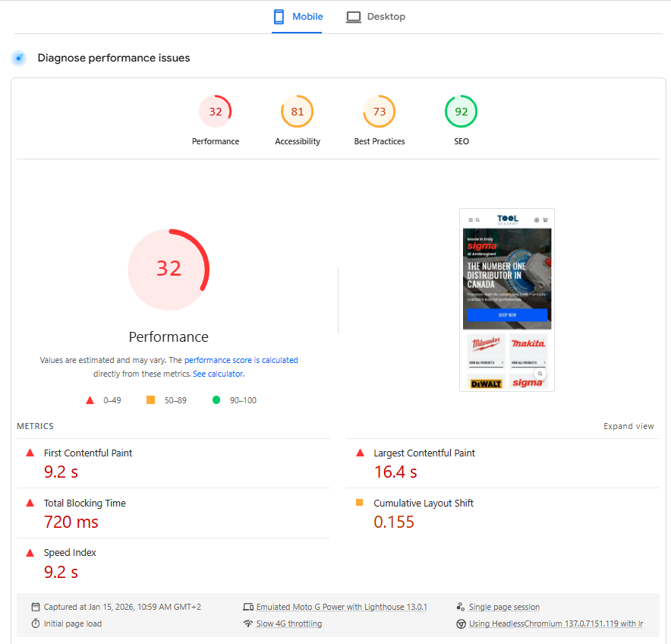This screenshot has width=671, height=644.
Task: Click Single page session text
Action: [x=504, y=608]
